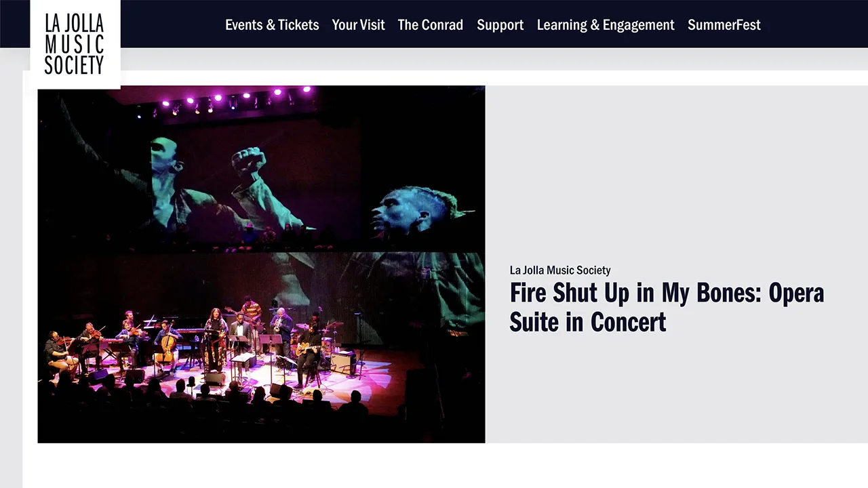868x488 pixels.
Task: Select The Conrad in the navigation
Action: (430, 25)
